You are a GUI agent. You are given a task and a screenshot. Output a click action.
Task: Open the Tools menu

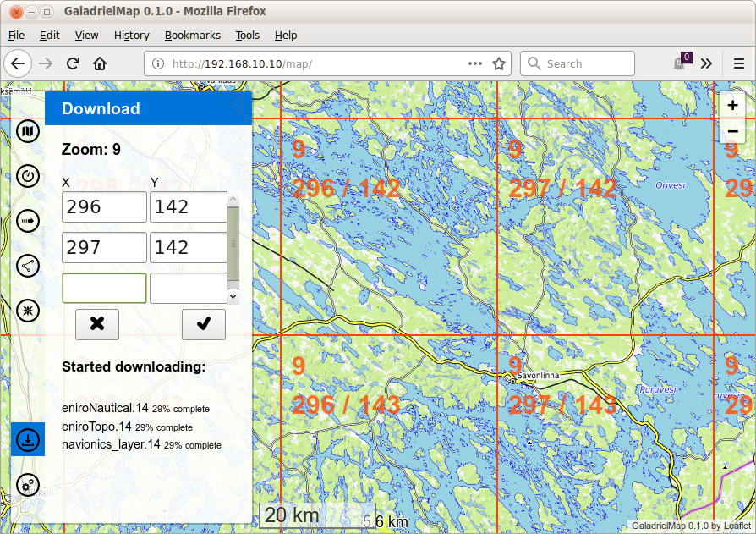coord(247,36)
